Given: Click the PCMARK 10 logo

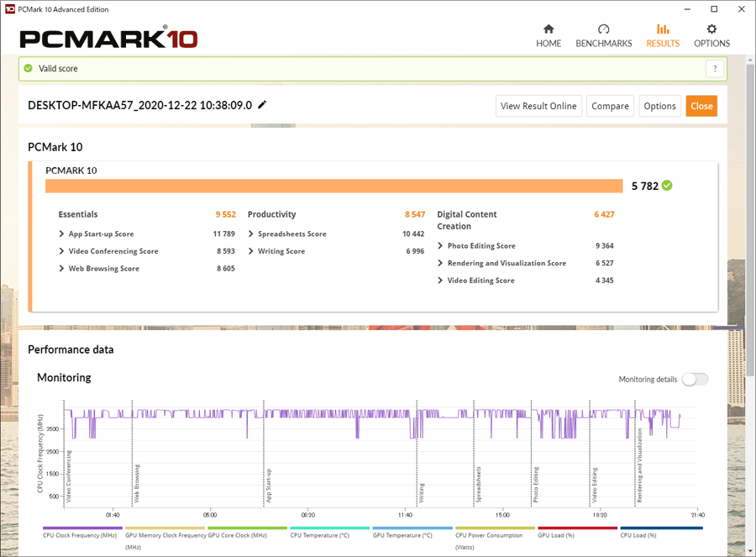Looking at the screenshot, I should (108, 38).
